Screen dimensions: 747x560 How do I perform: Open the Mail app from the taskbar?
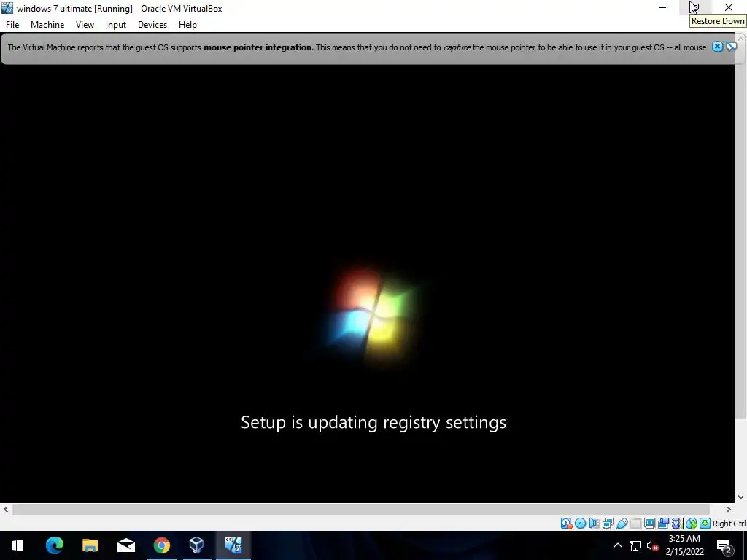tap(125, 545)
